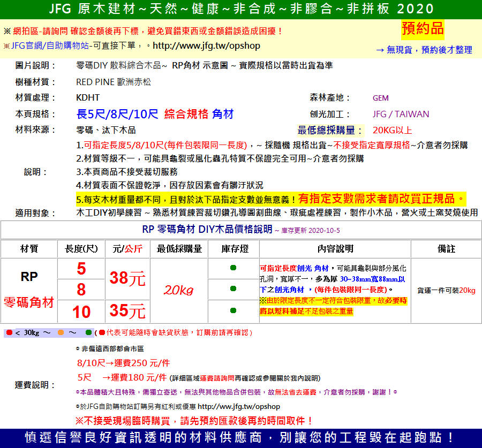
Task: Select the length cell "8"
Action: (81, 290)
